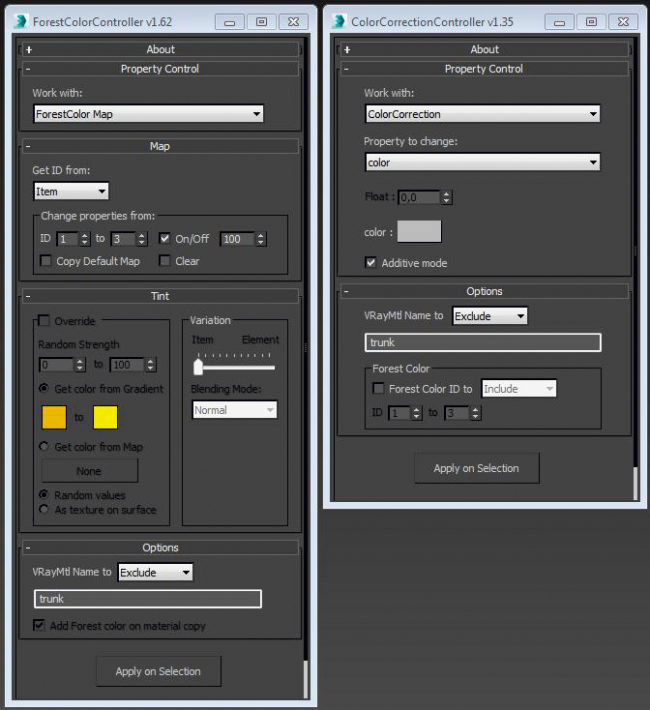Toggle the On/Off checkbox

[164, 238]
